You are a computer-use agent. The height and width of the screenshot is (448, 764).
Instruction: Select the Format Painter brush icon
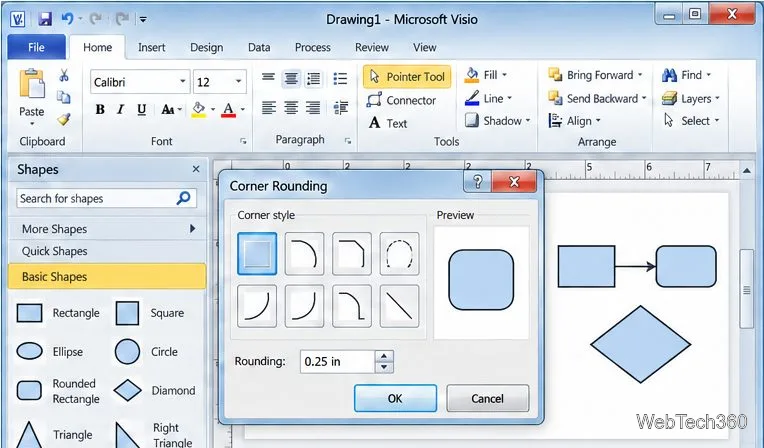click(64, 119)
